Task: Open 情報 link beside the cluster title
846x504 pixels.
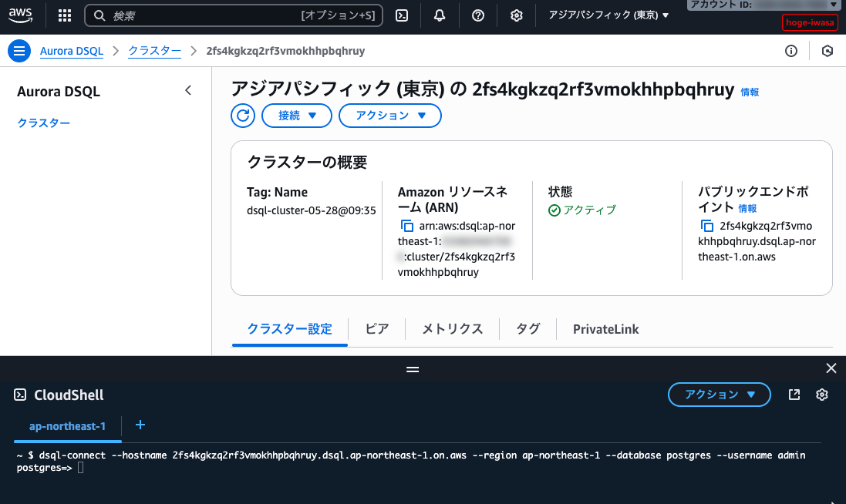Action: coord(750,92)
